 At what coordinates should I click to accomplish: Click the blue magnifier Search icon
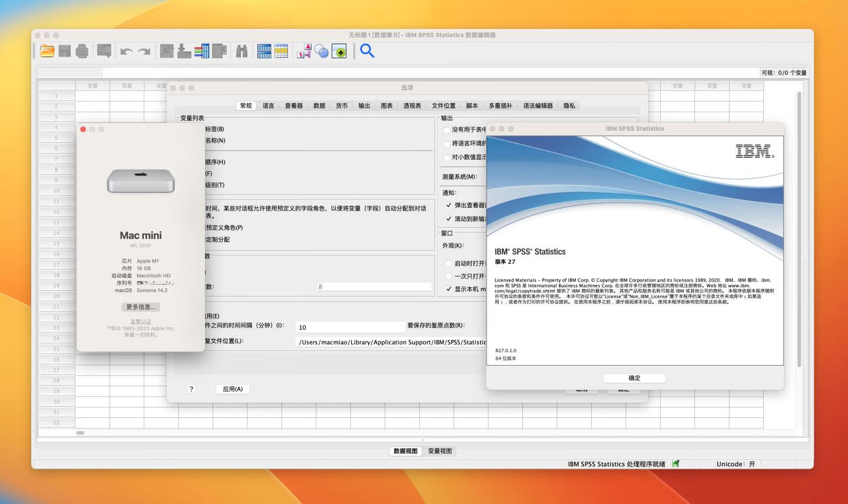click(367, 51)
